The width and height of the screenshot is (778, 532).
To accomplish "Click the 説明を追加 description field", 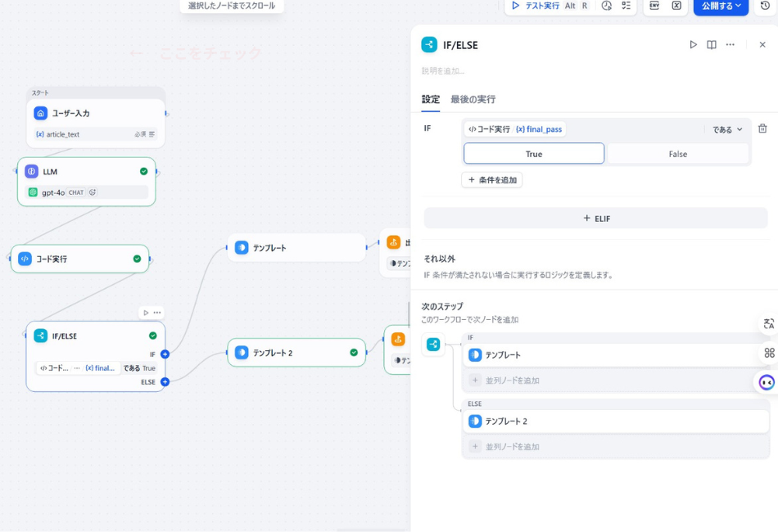I will click(x=442, y=72).
